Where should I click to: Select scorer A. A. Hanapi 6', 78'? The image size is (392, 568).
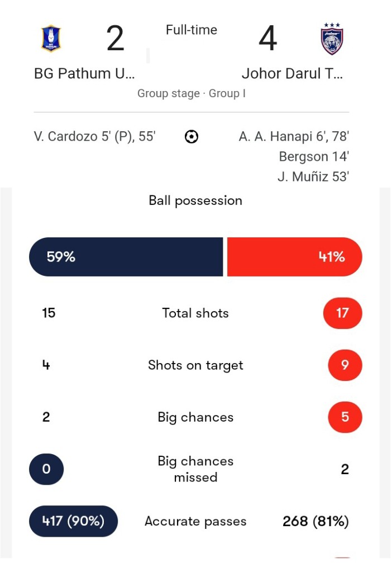coord(294,137)
